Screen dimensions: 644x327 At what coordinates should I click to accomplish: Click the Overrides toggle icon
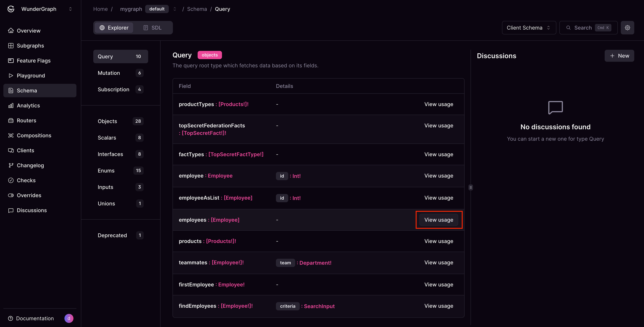pyautogui.click(x=11, y=195)
